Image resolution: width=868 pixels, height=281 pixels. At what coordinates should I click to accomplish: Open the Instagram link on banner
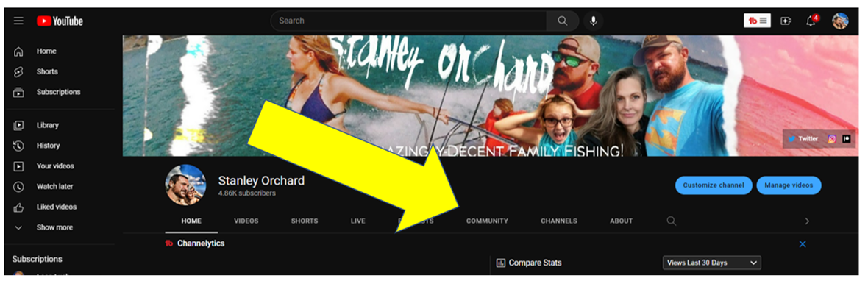[831, 139]
